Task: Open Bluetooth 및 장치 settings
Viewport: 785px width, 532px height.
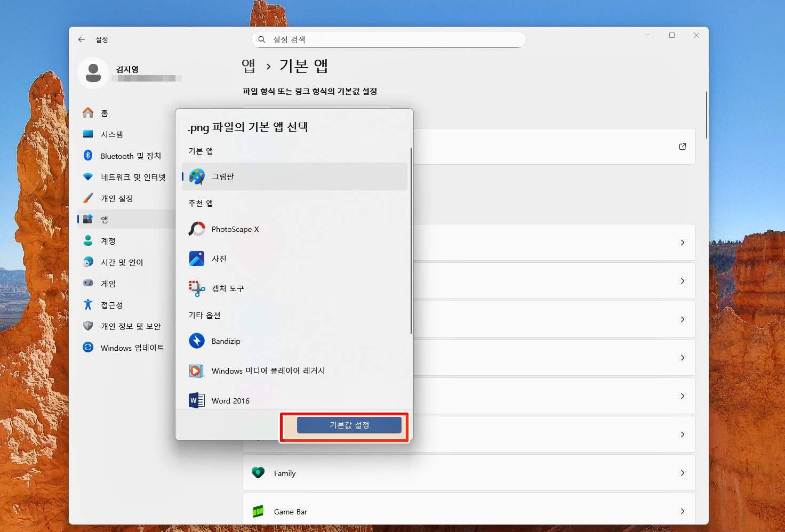Action: click(x=126, y=156)
